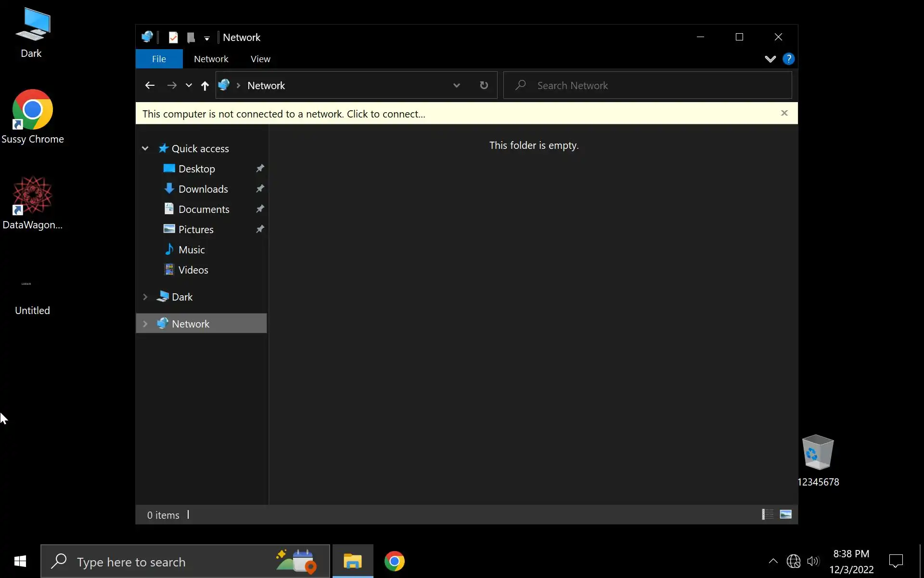Open the address bar history dropdown
The height and width of the screenshot is (578, 924).
(456, 85)
